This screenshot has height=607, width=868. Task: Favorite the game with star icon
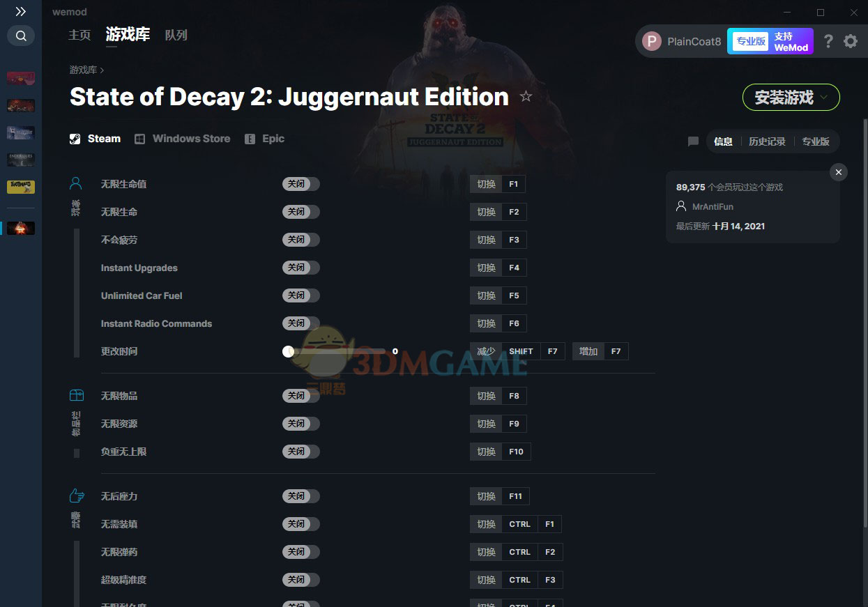click(526, 97)
